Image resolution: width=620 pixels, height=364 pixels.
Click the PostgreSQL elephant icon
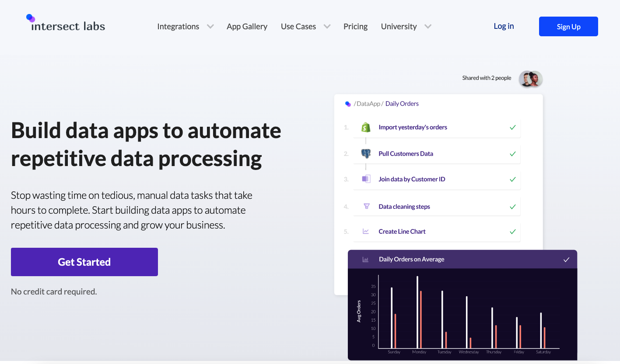pyautogui.click(x=366, y=153)
